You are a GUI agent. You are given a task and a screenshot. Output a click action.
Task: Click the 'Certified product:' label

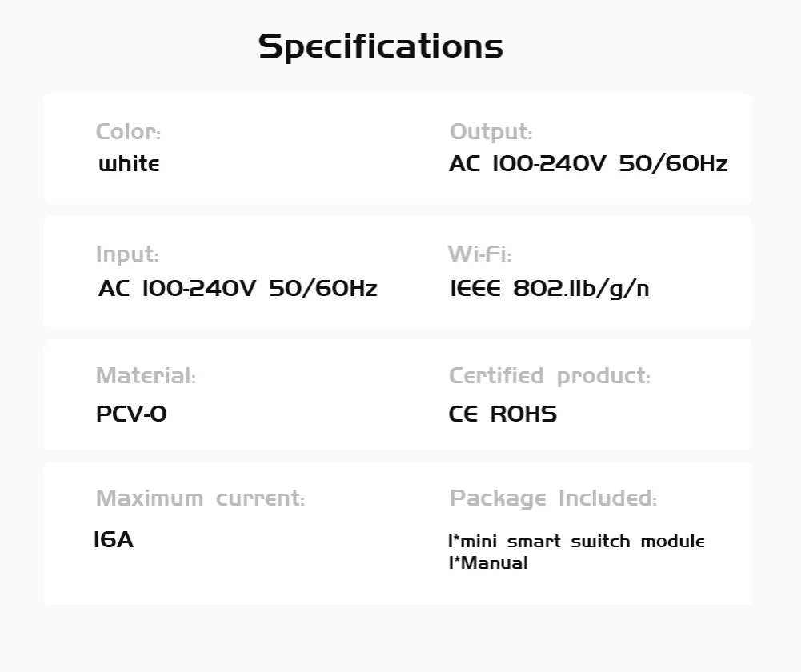point(550,376)
